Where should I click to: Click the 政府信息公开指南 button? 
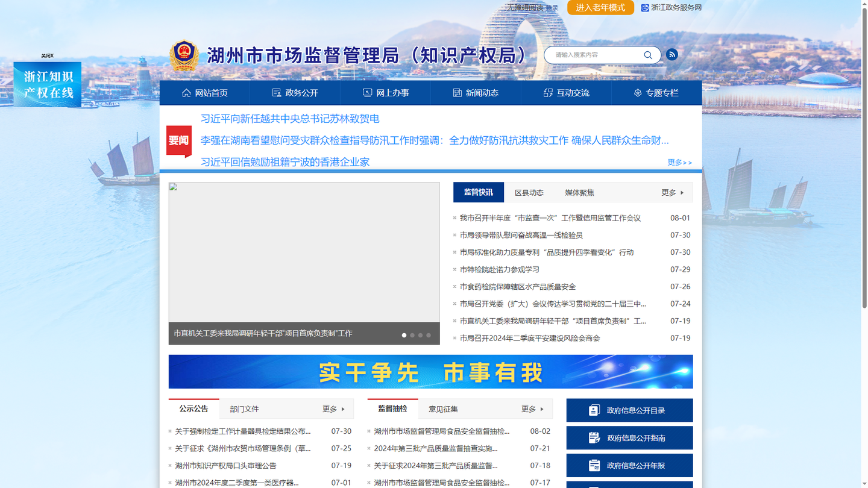pyautogui.click(x=629, y=438)
